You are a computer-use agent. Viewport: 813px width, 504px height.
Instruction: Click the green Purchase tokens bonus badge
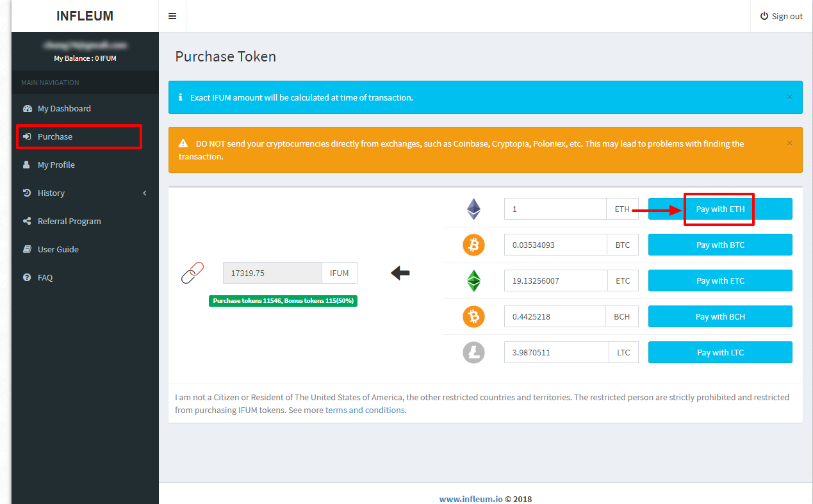tap(283, 300)
